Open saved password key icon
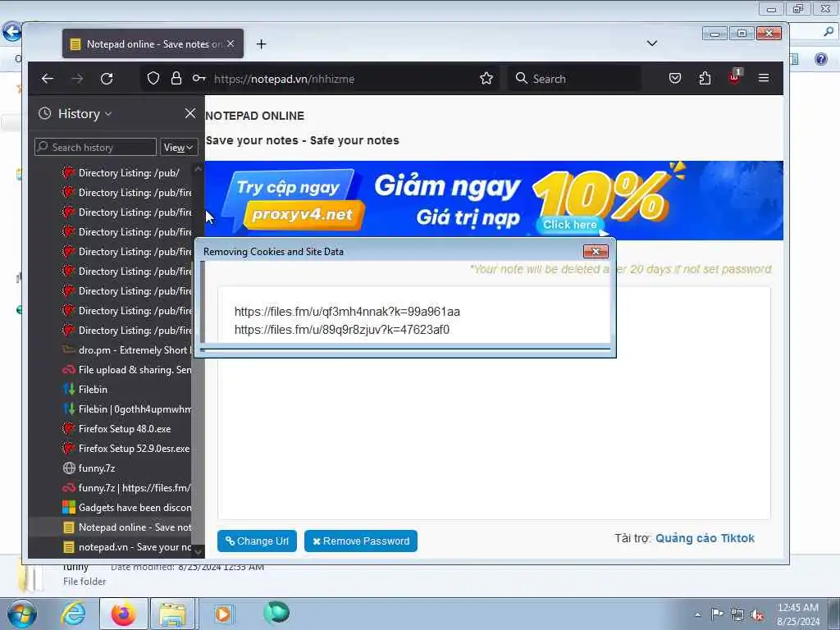Viewport: 840px width, 630px height. (x=199, y=79)
